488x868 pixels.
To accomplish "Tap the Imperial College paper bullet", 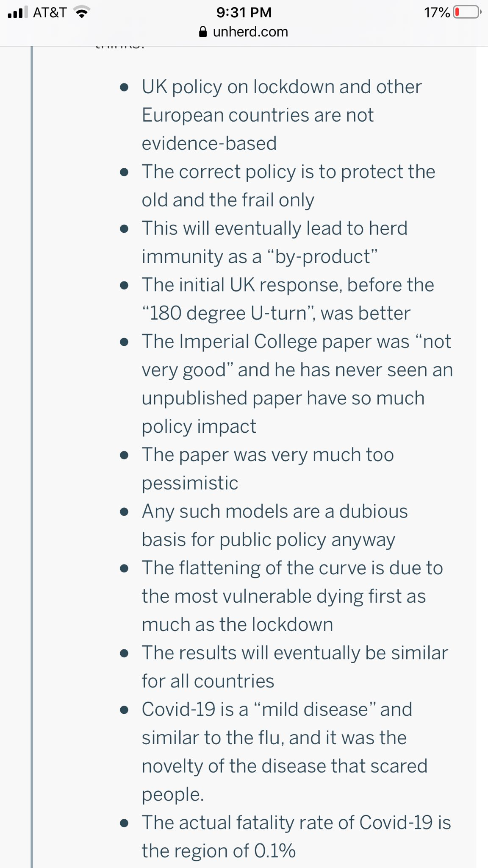I will 297,384.
